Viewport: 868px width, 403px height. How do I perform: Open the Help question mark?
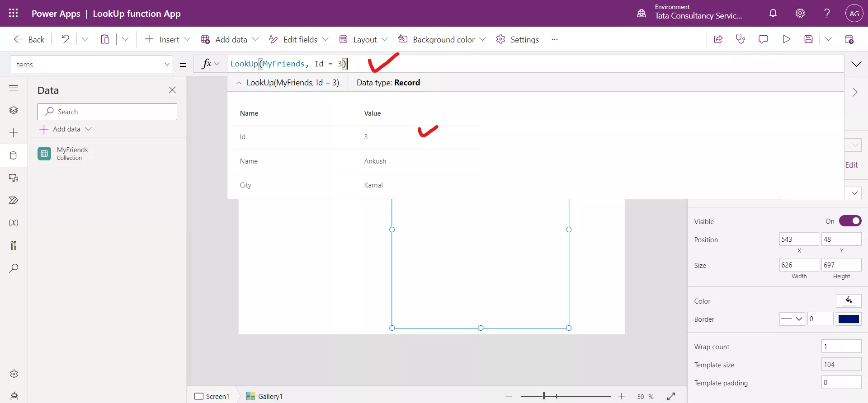pyautogui.click(x=827, y=13)
